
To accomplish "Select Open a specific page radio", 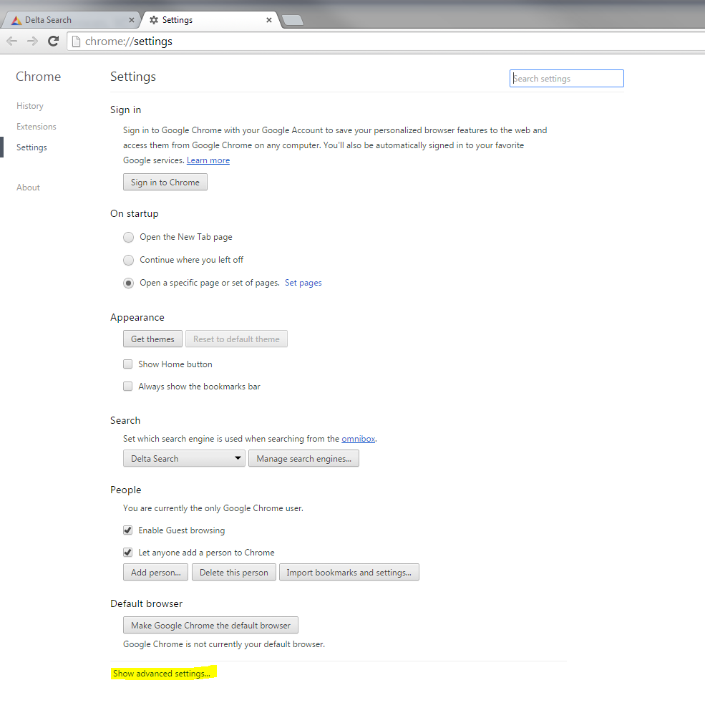I will 129,283.
